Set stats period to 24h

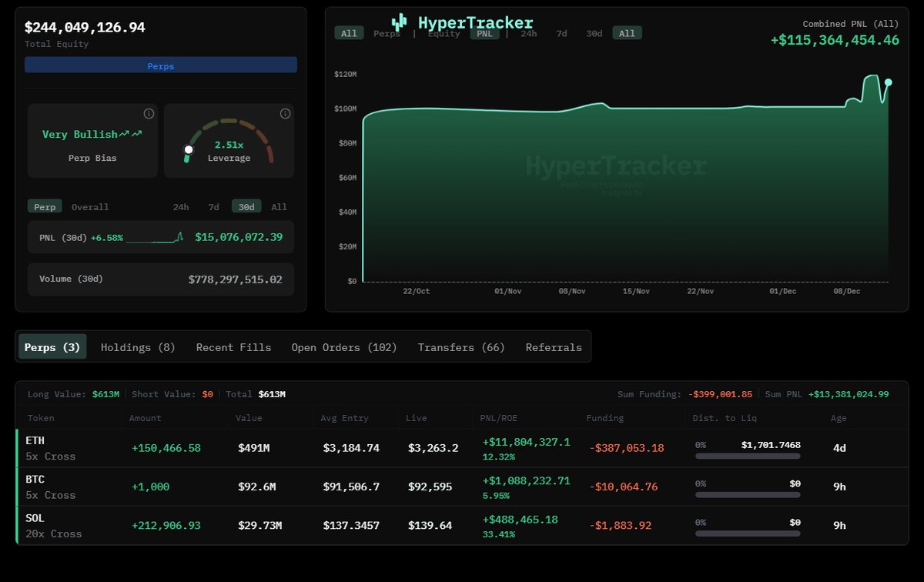tap(180, 207)
